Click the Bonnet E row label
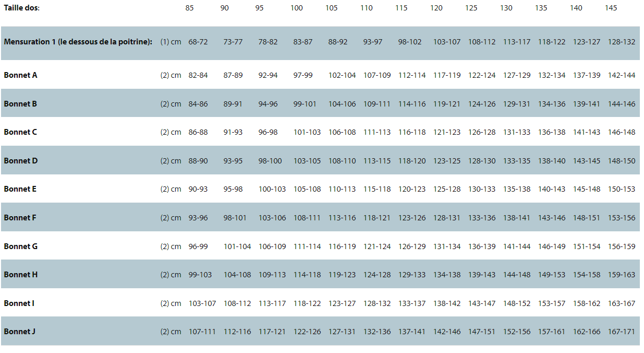Viewport: 644px width, 353px height. (20, 189)
